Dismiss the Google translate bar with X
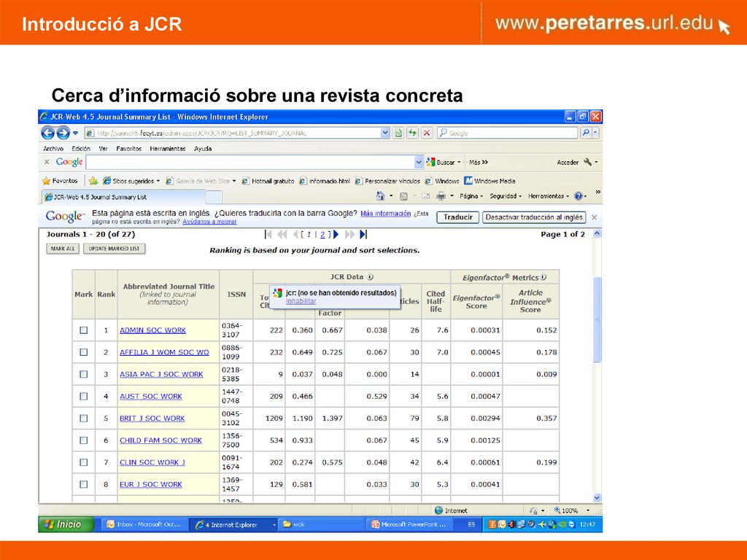Image resolution: width=747 pixels, height=560 pixels. (594, 217)
